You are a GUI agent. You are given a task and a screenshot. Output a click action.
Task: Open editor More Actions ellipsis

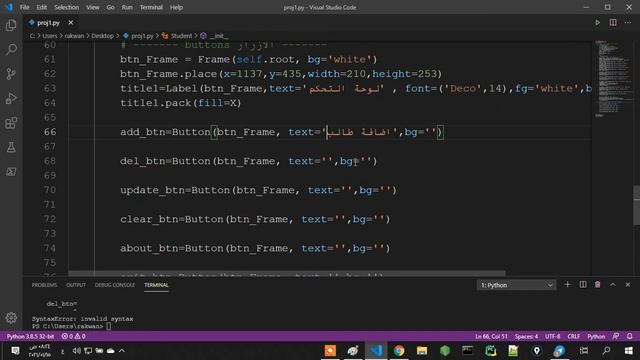(x=628, y=22)
